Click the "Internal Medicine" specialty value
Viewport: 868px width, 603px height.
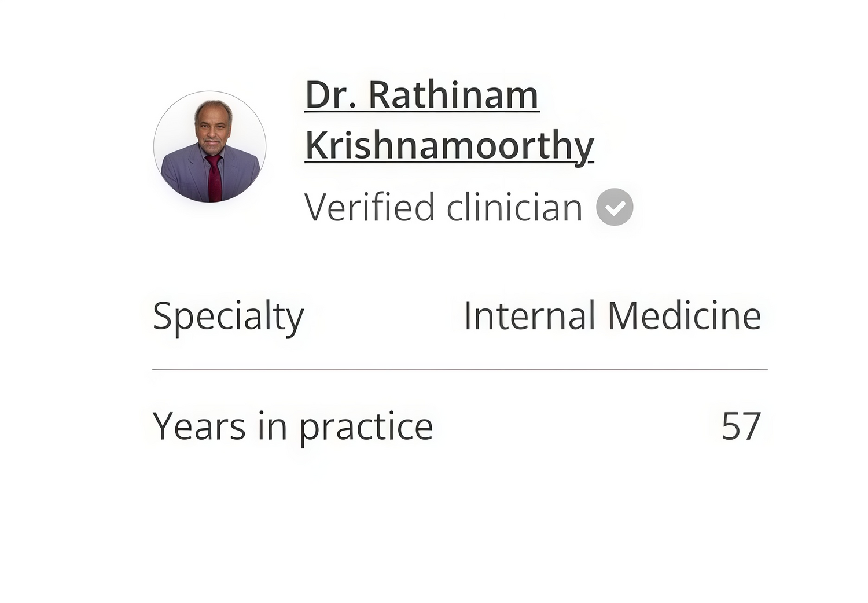pyautogui.click(x=612, y=316)
